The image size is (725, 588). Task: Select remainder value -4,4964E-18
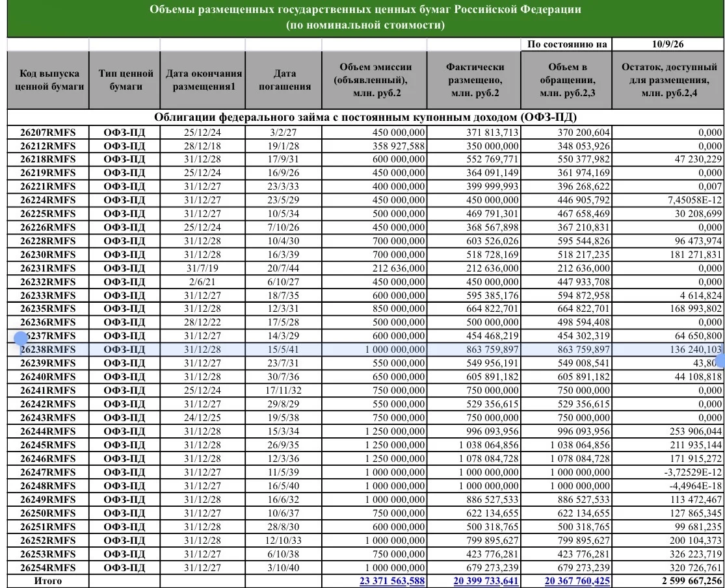(668, 486)
